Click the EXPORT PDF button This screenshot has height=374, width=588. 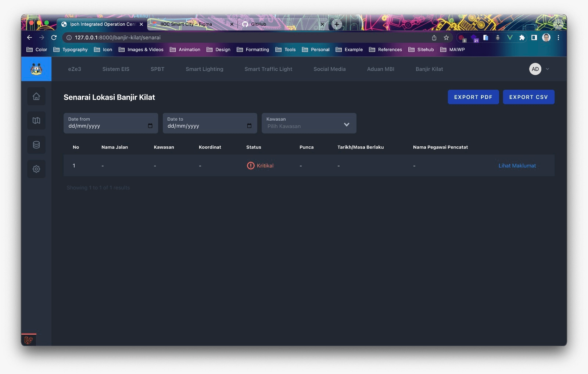pos(473,97)
